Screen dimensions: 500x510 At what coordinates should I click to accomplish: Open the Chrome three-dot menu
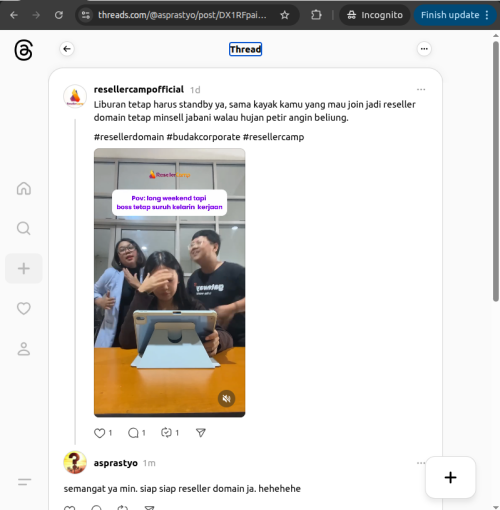tap(487, 15)
